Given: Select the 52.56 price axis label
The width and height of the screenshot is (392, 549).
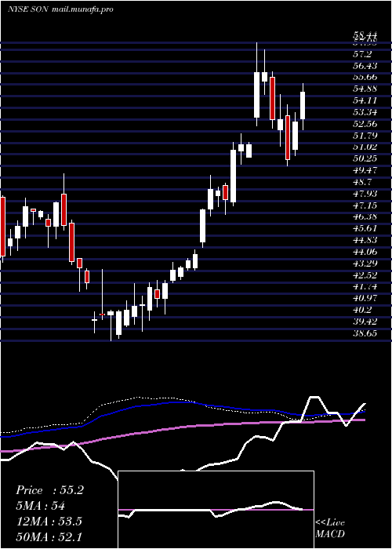Looking at the screenshot, I should 365,124.
